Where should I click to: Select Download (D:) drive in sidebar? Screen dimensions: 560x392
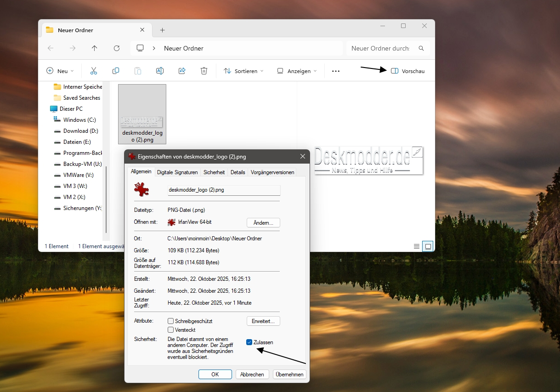click(81, 131)
